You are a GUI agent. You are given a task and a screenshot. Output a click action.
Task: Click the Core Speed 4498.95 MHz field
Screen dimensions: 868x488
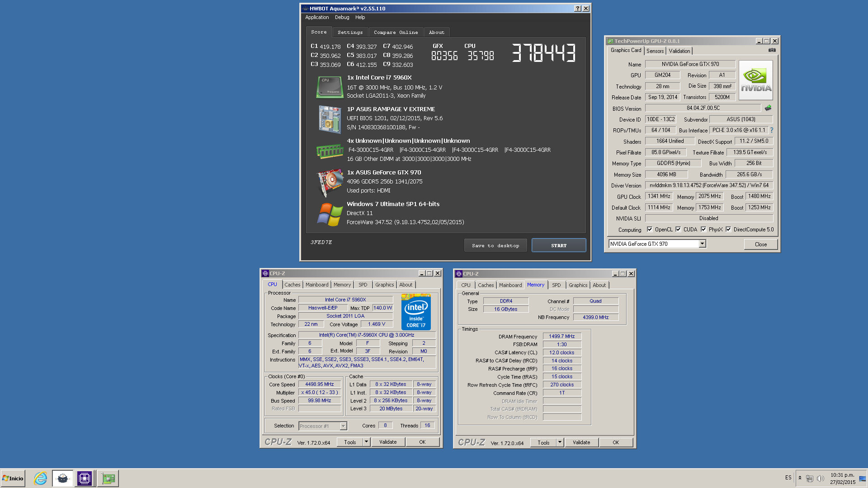320,384
